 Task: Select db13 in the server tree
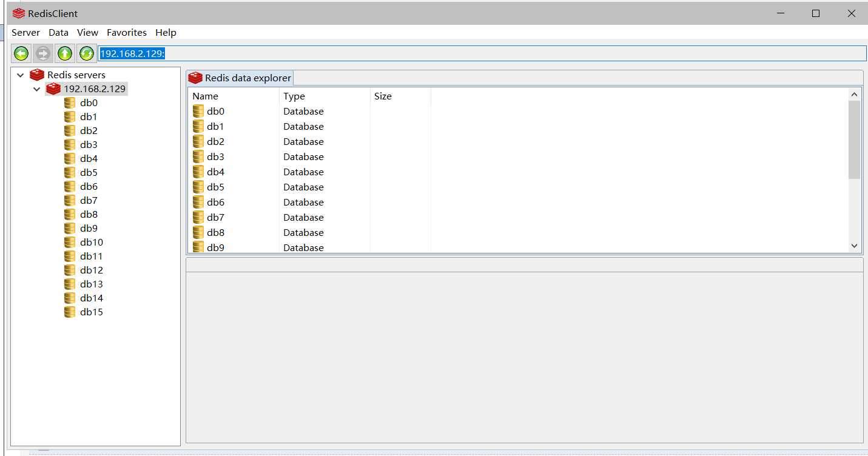tap(92, 284)
